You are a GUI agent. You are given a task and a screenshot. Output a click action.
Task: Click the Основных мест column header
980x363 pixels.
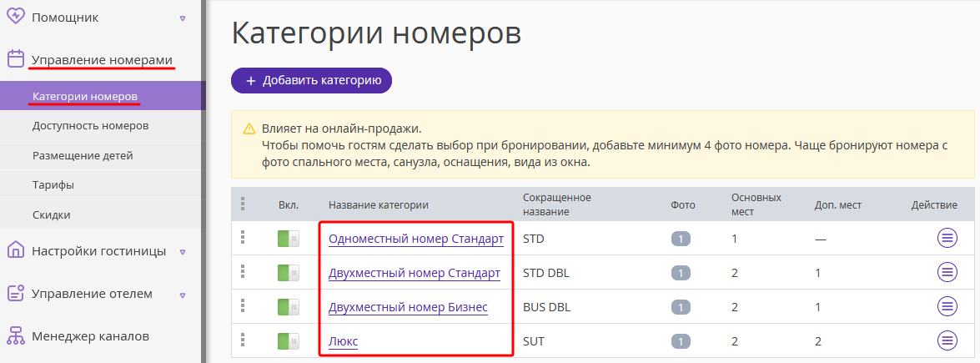tap(756, 204)
